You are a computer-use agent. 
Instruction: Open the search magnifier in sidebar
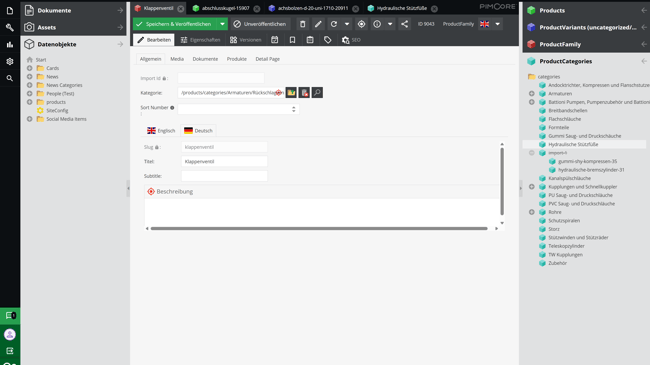[x=10, y=78]
